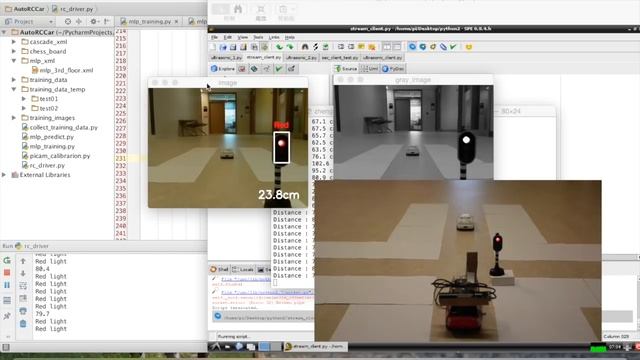Open File menu in SPE editor
This screenshot has height=360, width=640.
[x=214, y=37]
